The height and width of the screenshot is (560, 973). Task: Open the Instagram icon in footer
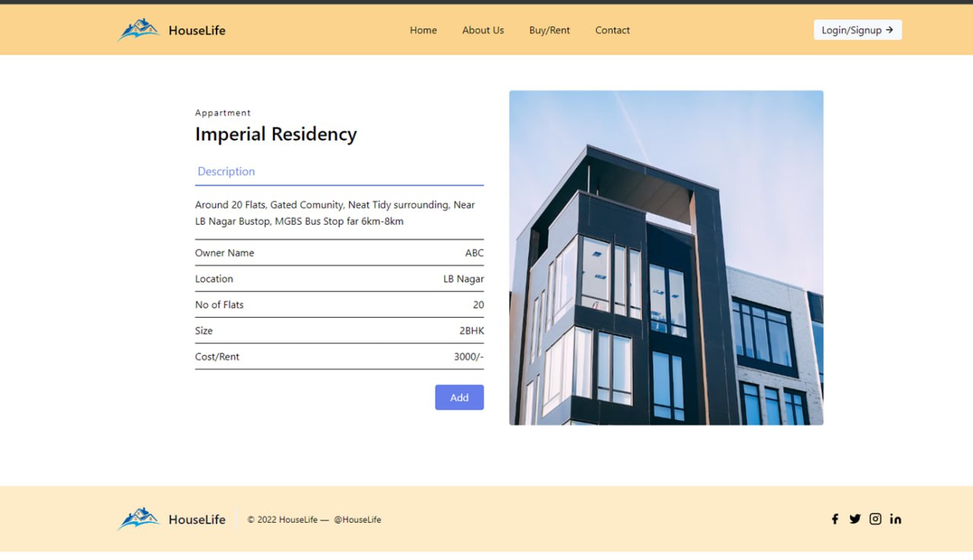[875, 519]
